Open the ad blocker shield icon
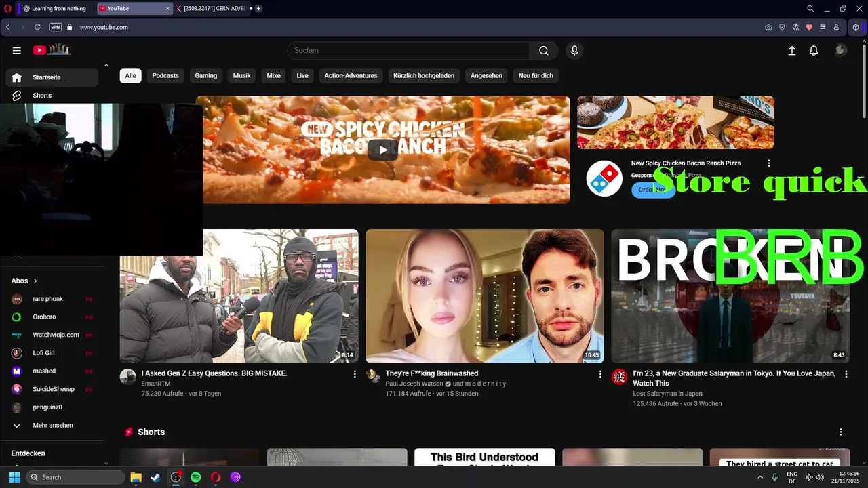 (x=782, y=27)
